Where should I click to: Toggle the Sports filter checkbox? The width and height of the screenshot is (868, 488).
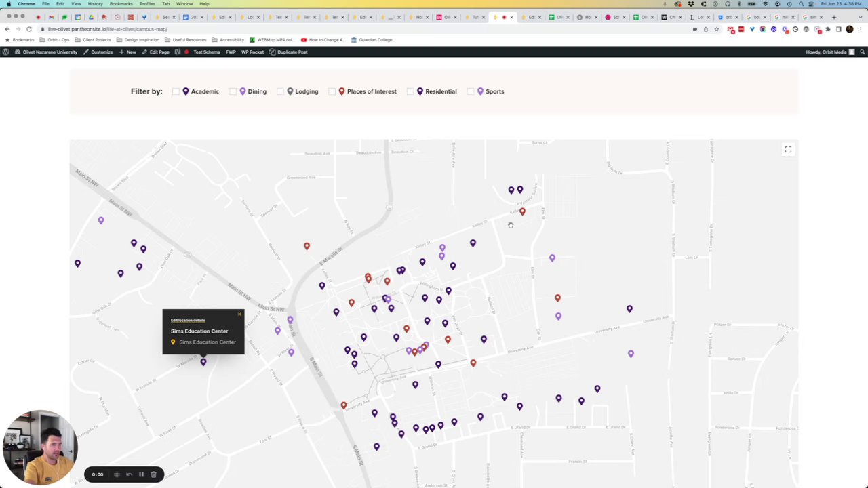click(471, 91)
